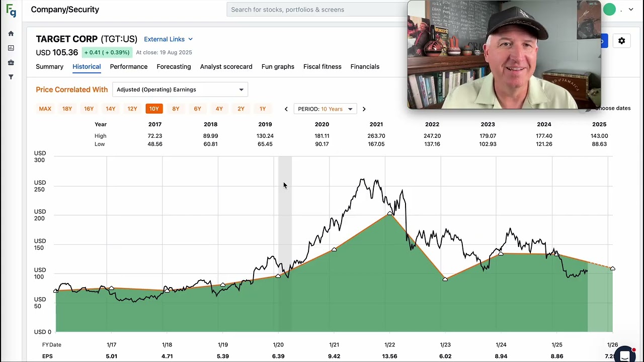Open the External Links dropdown

coord(168,39)
